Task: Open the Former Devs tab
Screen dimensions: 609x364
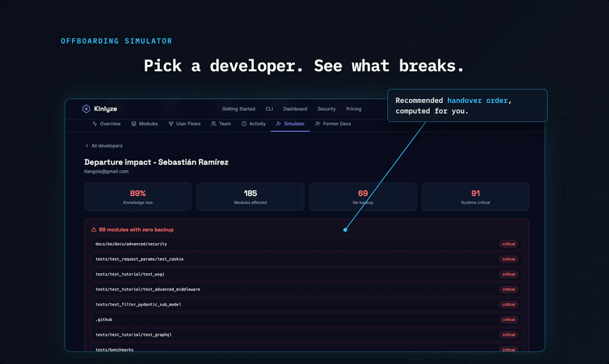Action: (333, 124)
